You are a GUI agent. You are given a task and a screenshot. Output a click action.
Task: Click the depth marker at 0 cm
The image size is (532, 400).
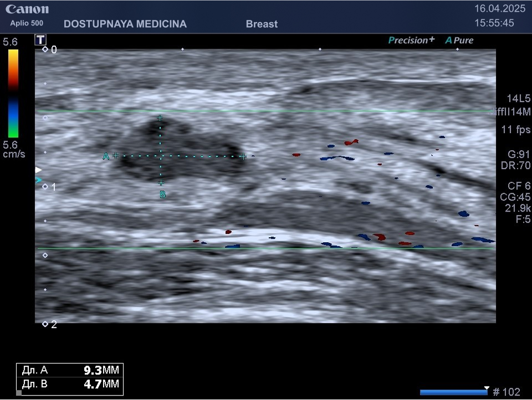(45, 49)
